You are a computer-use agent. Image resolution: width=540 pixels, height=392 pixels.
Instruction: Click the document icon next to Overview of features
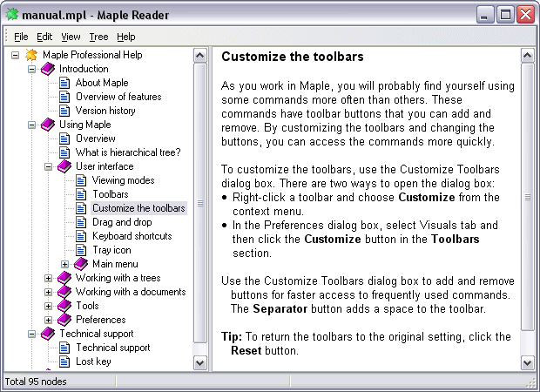[x=64, y=97]
